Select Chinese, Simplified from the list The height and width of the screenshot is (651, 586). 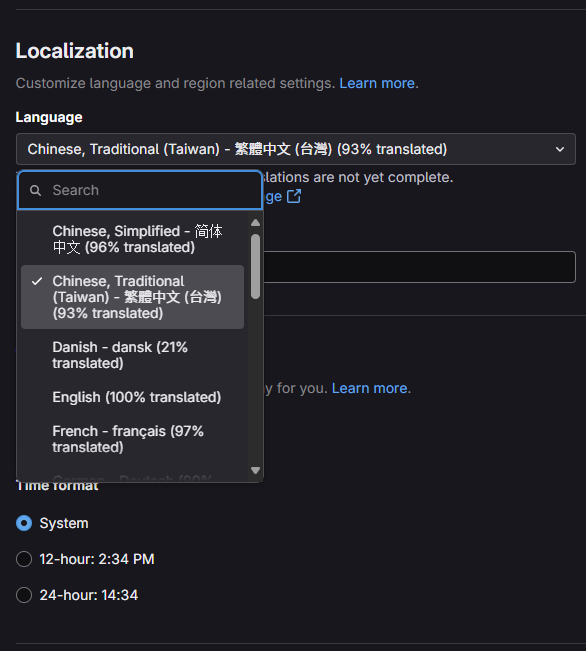(x=132, y=239)
